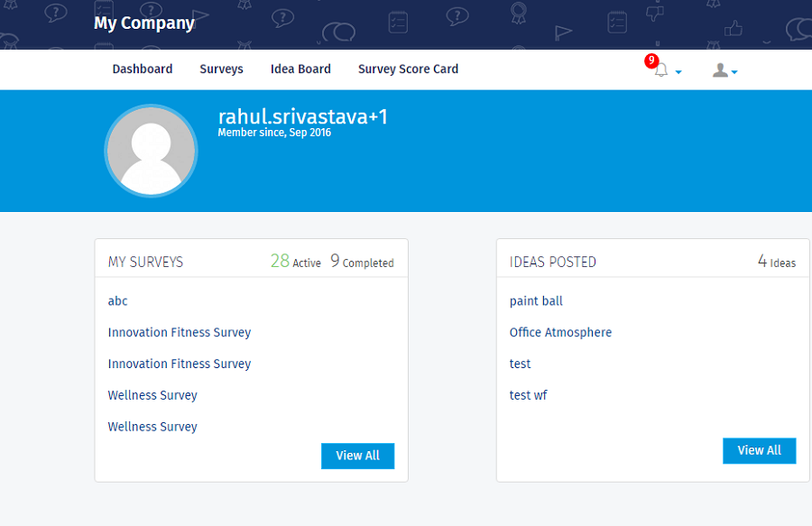The image size is (812, 526).
Task: Open the survey named abc
Action: click(117, 300)
